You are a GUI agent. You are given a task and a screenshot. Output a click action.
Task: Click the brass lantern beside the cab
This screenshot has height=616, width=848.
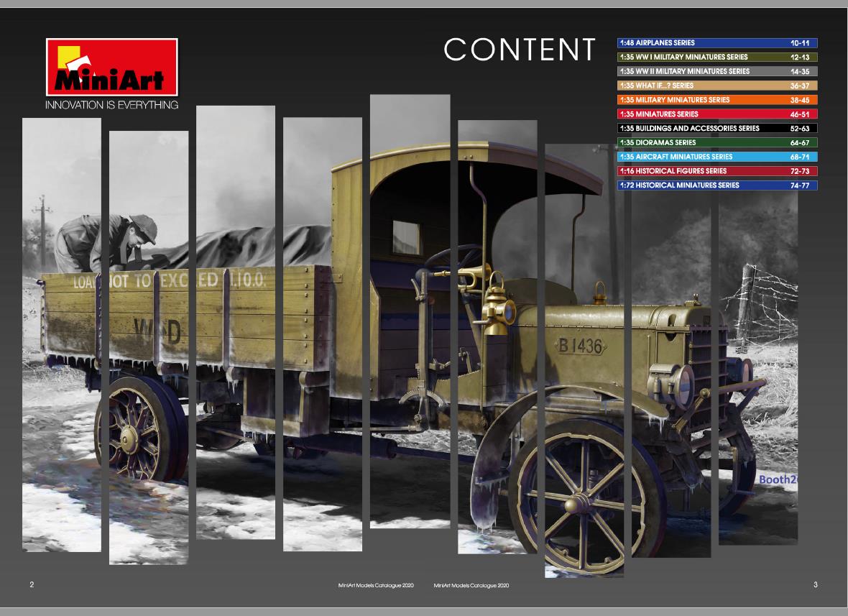pyautogui.click(x=499, y=305)
